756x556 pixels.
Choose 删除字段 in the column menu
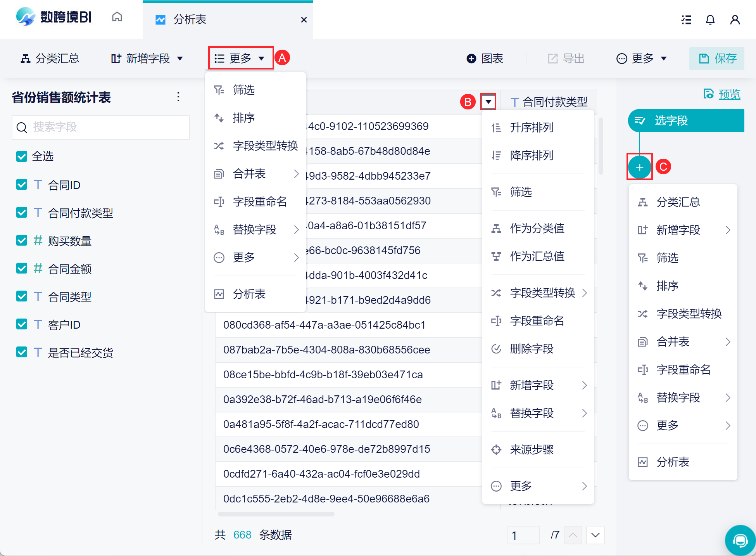[x=531, y=349]
